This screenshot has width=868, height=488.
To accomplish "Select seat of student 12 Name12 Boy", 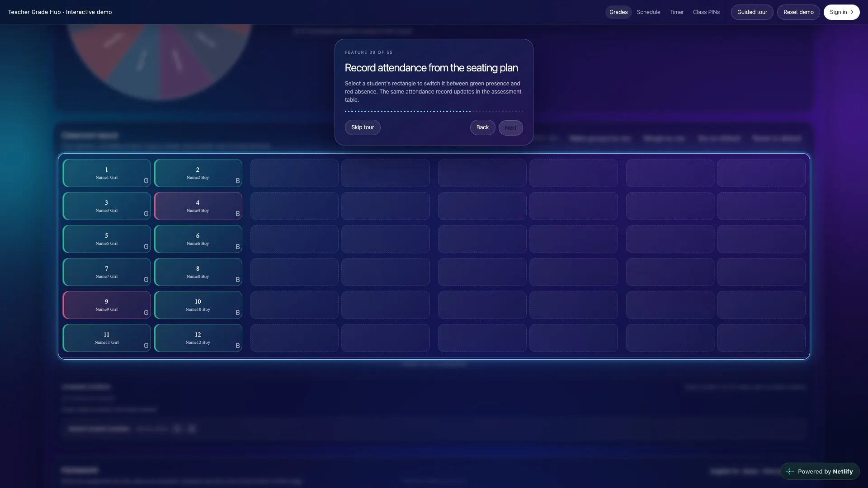I will coord(198,338).
